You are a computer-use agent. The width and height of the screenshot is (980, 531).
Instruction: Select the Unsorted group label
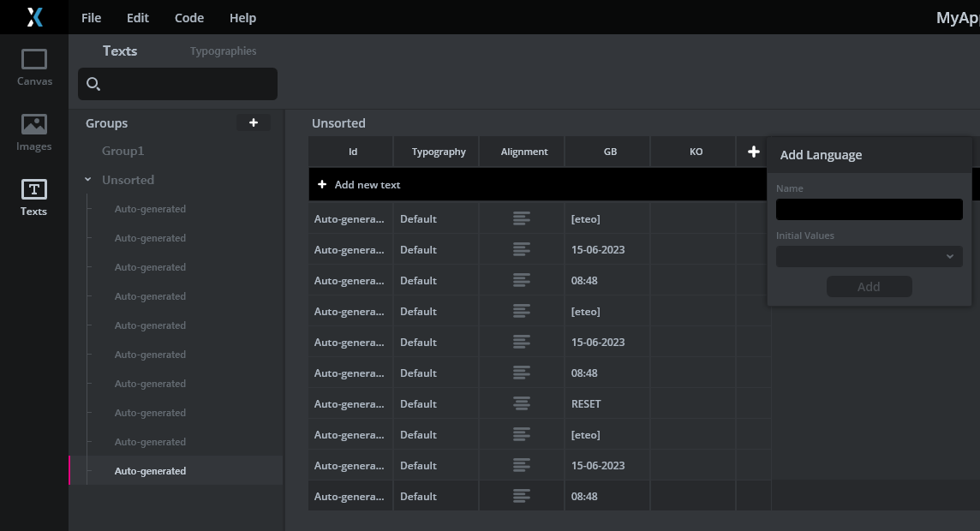128,180
